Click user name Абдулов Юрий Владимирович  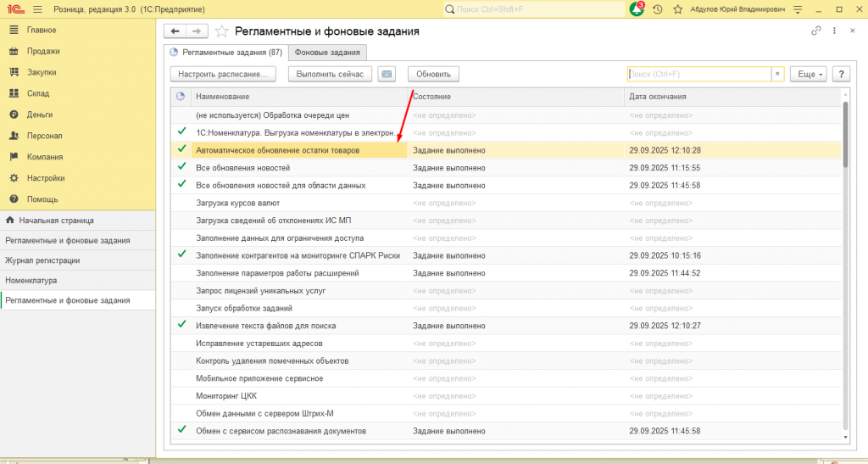click(x=737, y=9)
